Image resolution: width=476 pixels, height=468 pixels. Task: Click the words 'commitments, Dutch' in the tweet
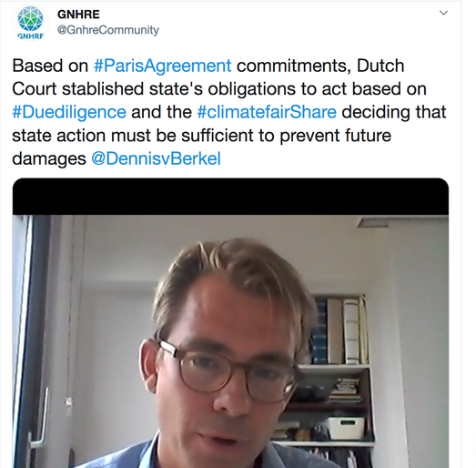[320, 66]
